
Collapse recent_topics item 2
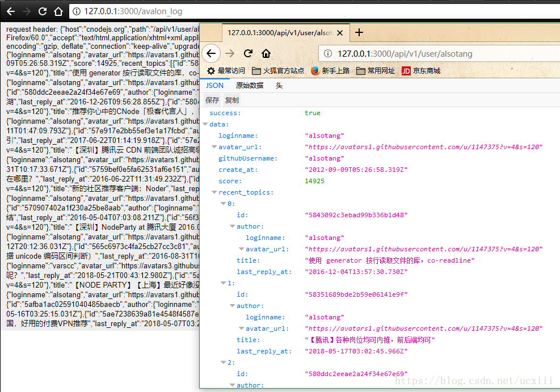(223, 363)
